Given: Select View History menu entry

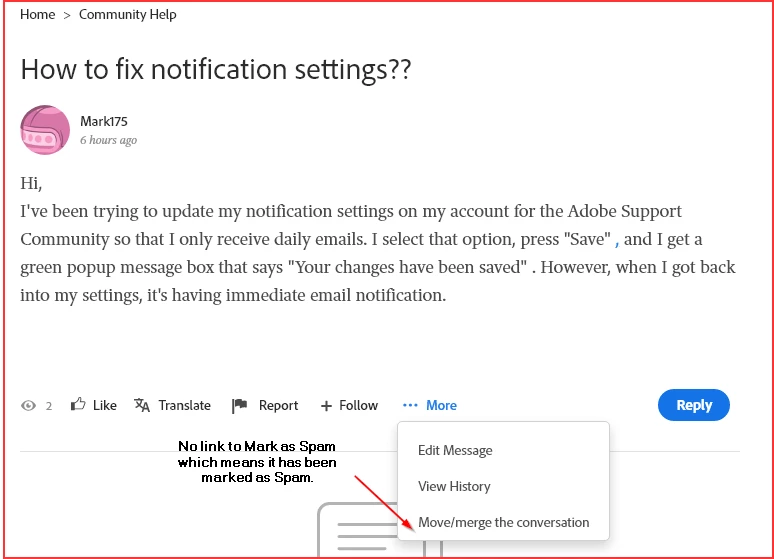Looking at the screenshot, I should click(454, 486).
